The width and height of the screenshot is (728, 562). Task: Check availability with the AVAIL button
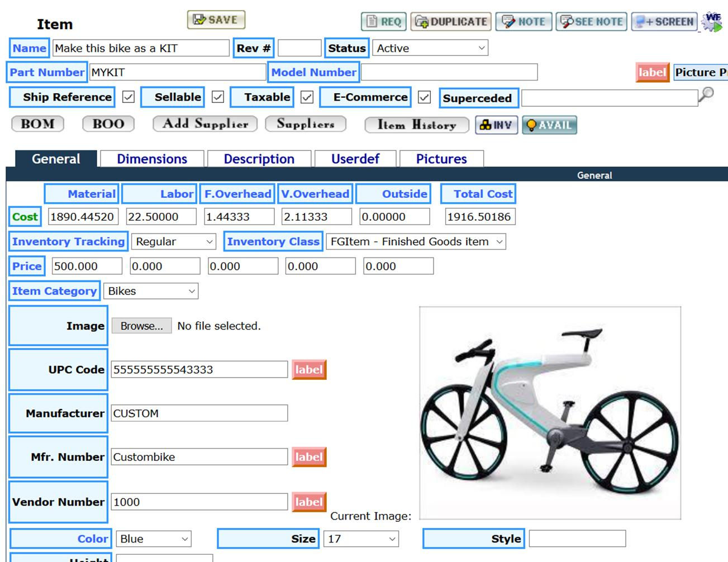(x=549, y=125)
